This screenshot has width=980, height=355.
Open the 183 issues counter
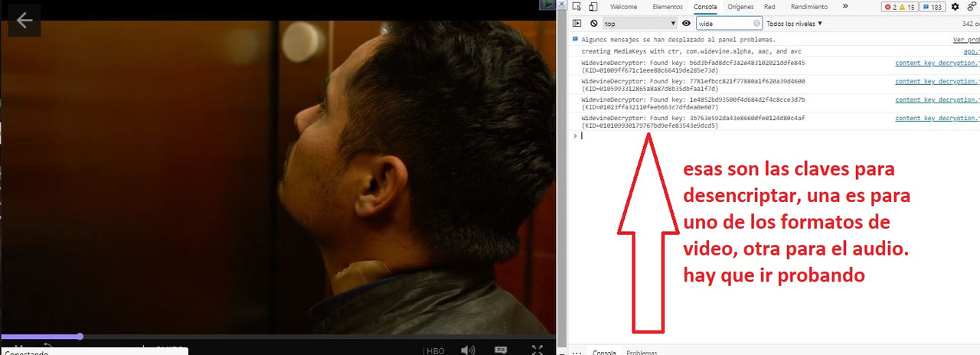933,7
